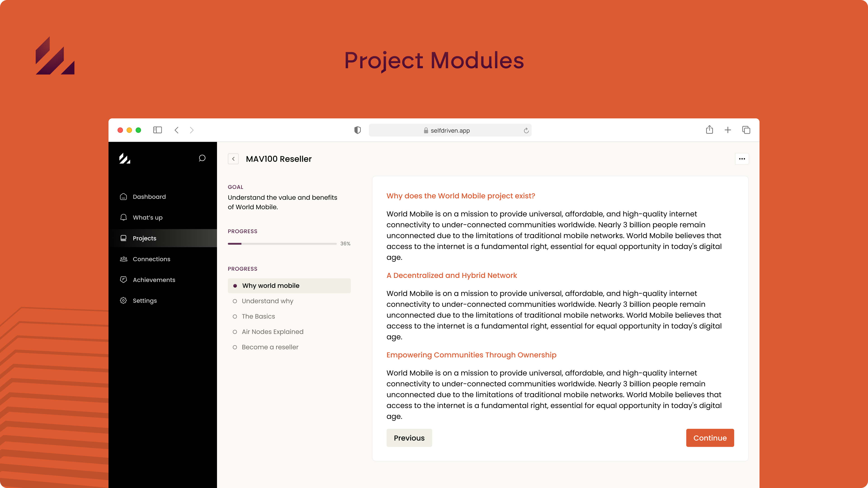Click the GOAL label
The width and height of the screenshot is (868, 488).
pos(236,187)
